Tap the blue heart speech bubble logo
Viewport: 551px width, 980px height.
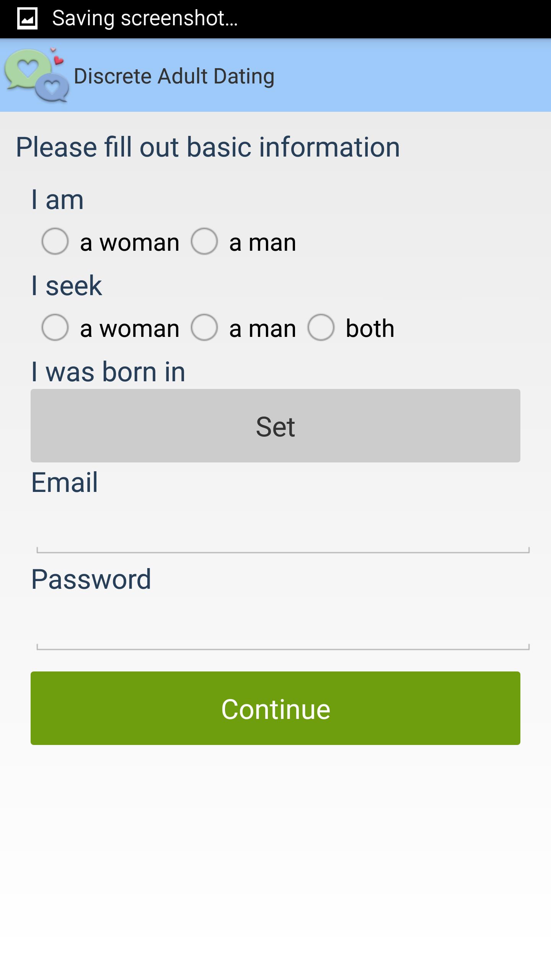tap(52, 88)
